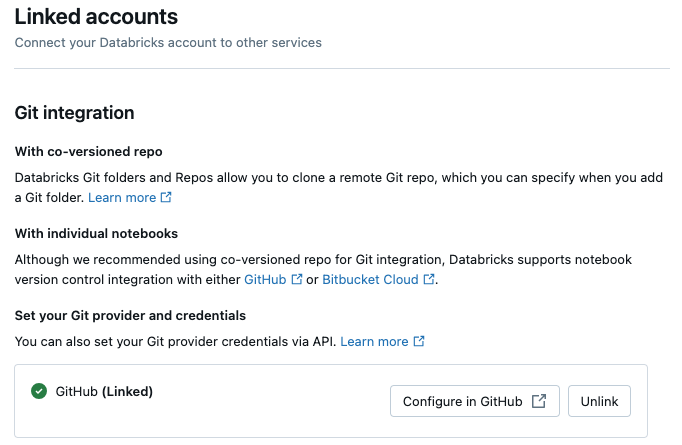Click the redacted GitHub username block

point(105,414)
